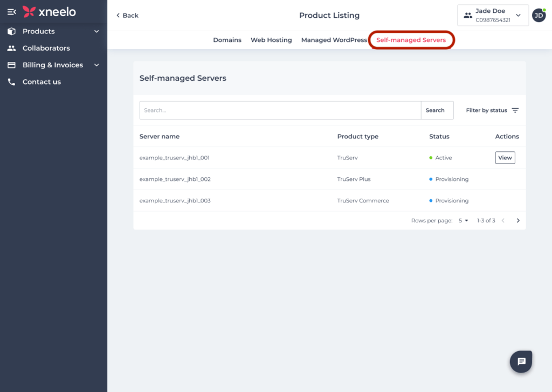Switch to the Domains tab
552x392 pixels.
[x=227, y=39]
